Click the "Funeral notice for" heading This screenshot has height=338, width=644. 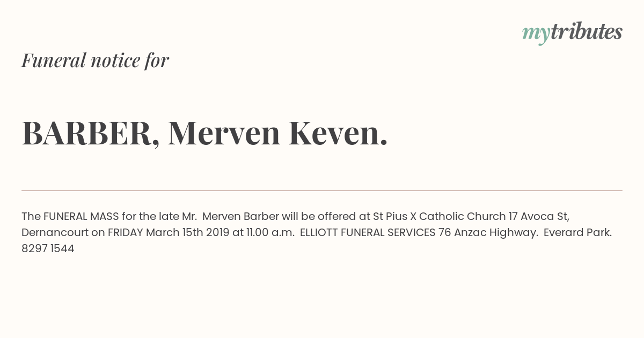tap(95, 60)
